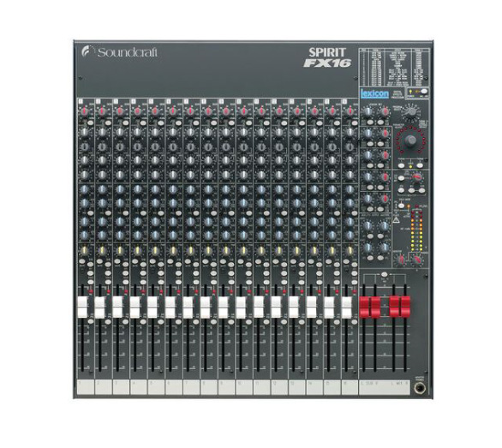
Task: Click the yellow pan knob on channel 14
Action: [x=314, y=250]
